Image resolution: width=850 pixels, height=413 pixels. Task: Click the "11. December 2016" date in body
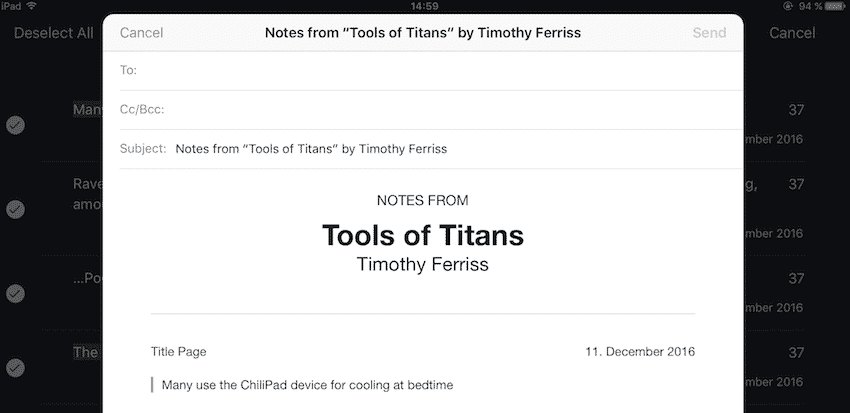(x=640, y=351)
